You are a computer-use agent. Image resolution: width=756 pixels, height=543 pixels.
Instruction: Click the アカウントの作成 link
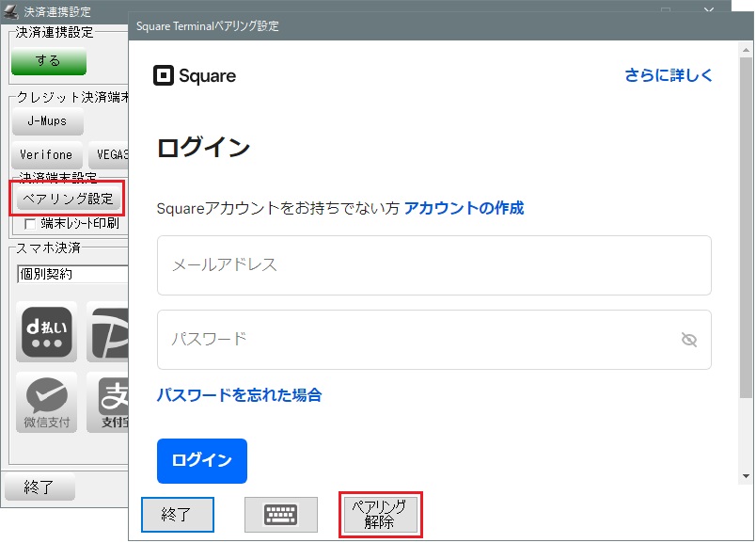[x=464, y=208]
